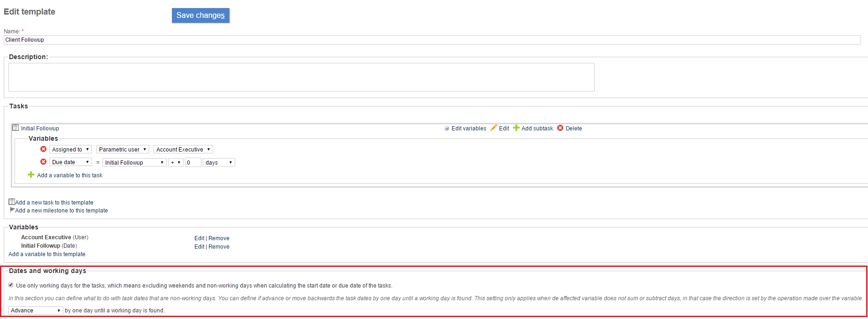Click Add a new task to this template
This screenshot has height=319, width=868.
coord(54,203)
